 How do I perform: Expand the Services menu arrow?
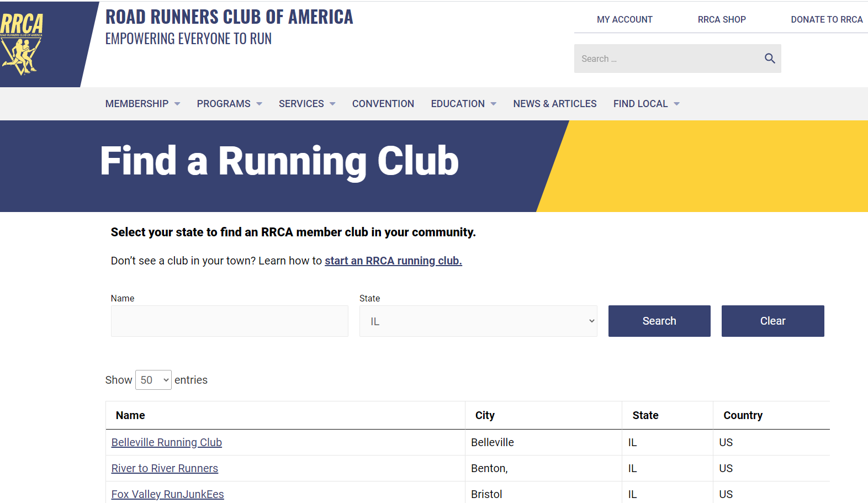click(332, 104)
